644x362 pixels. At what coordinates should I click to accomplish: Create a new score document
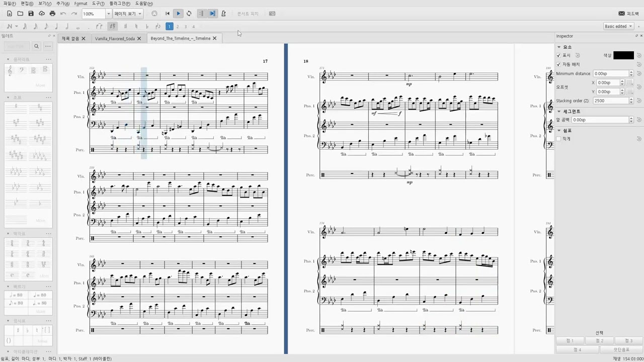click(x=9, y=14)
